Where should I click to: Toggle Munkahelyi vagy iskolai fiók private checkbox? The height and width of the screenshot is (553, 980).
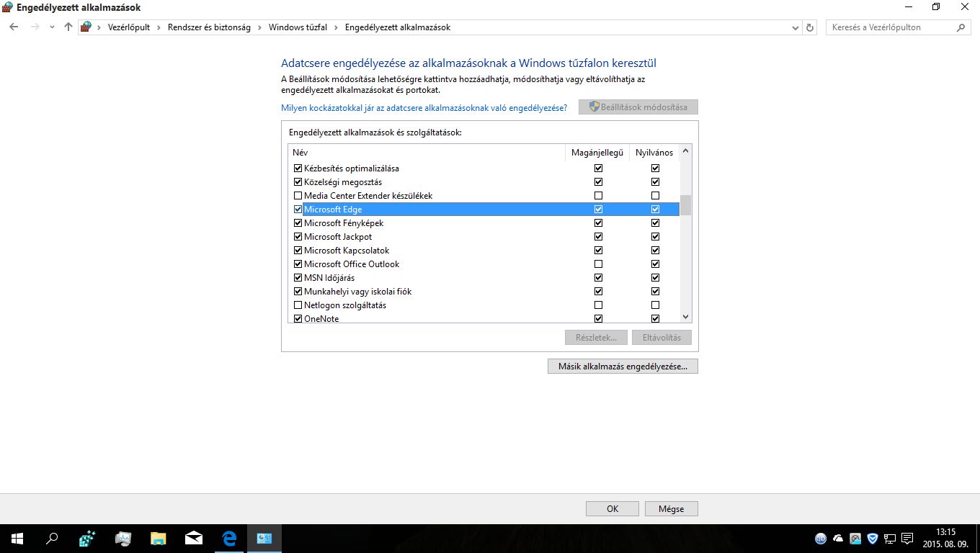pyautogui.click(x=598, y=292)
